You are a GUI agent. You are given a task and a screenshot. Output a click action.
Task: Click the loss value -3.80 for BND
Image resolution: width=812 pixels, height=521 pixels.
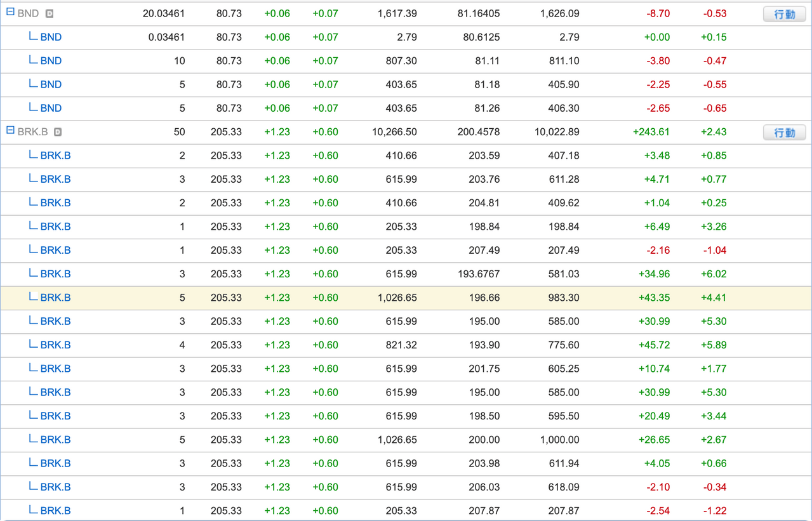pyautogui.click(x=657, y=61)
